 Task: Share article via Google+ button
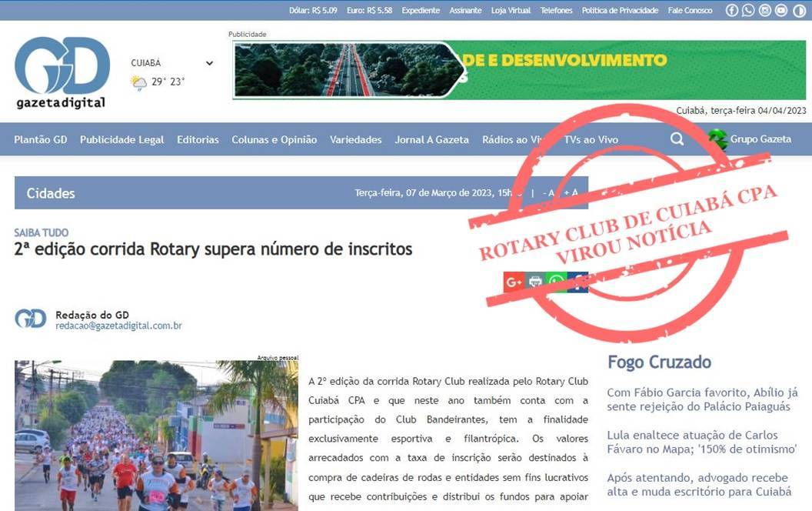coord(514,282)
